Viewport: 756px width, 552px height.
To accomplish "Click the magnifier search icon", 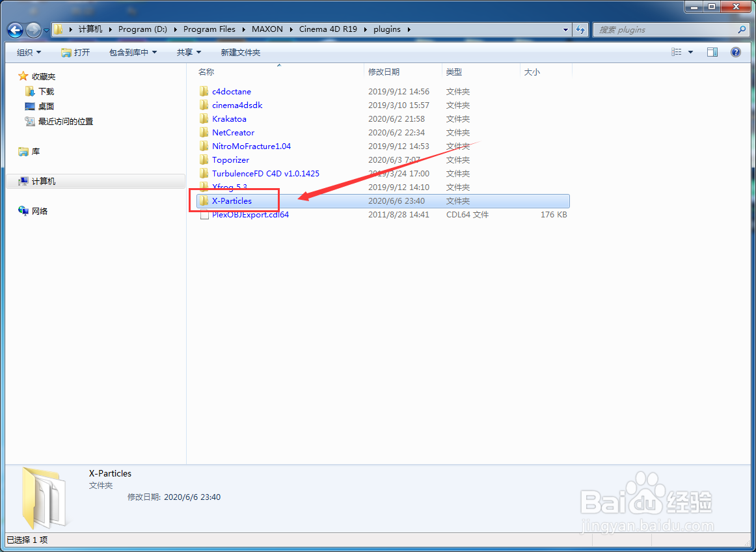I will 742,29.
